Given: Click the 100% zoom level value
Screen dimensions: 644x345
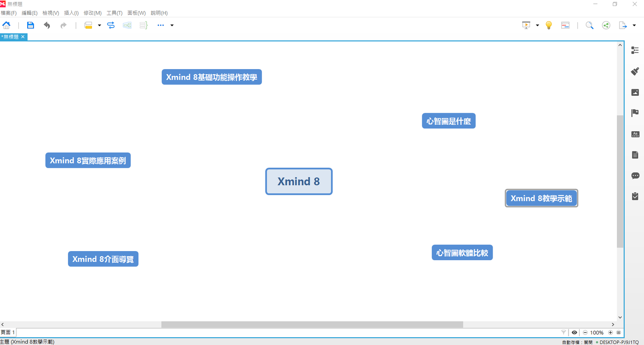Looking at the screenshot, I should point(597,333).
